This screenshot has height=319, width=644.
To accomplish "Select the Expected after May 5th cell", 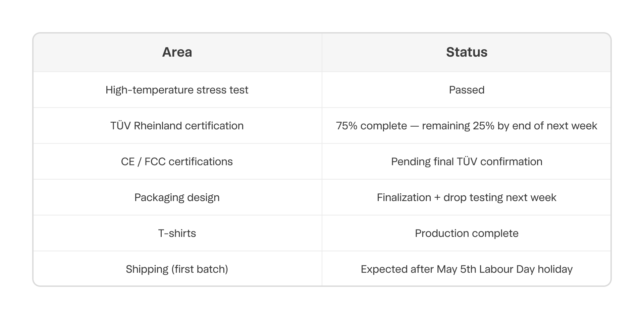I will (467, 269).
